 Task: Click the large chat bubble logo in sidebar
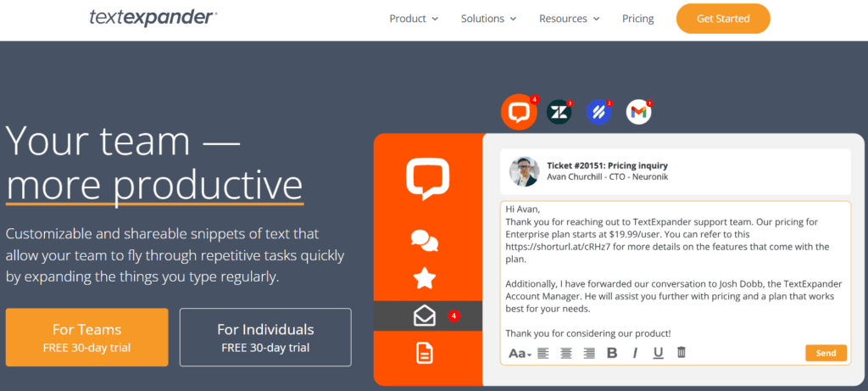[427, 180]
